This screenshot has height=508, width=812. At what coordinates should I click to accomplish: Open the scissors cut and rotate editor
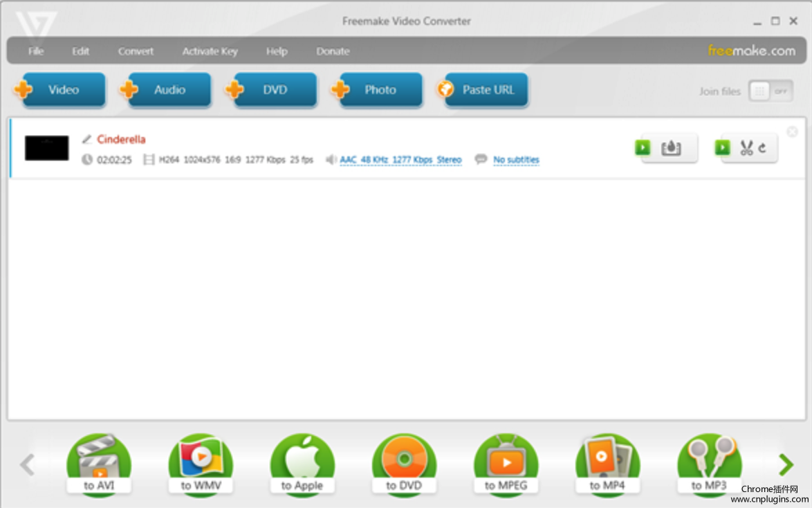[746, 148]
